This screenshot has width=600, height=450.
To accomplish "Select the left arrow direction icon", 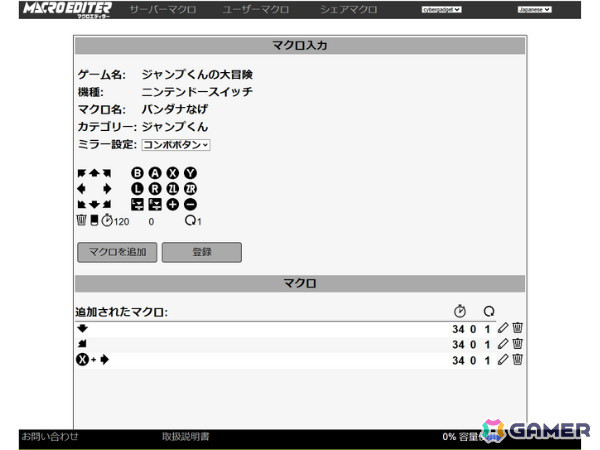I will [82, 189].
